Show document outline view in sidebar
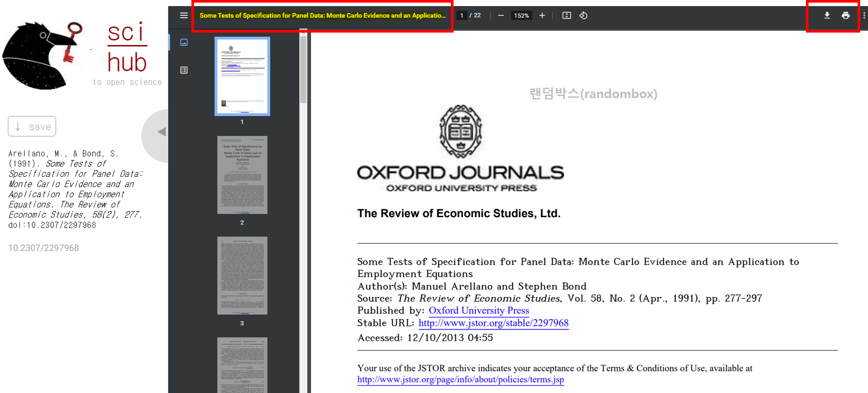Viewport: 868px width, 393px height. click(x=184, y=70)
